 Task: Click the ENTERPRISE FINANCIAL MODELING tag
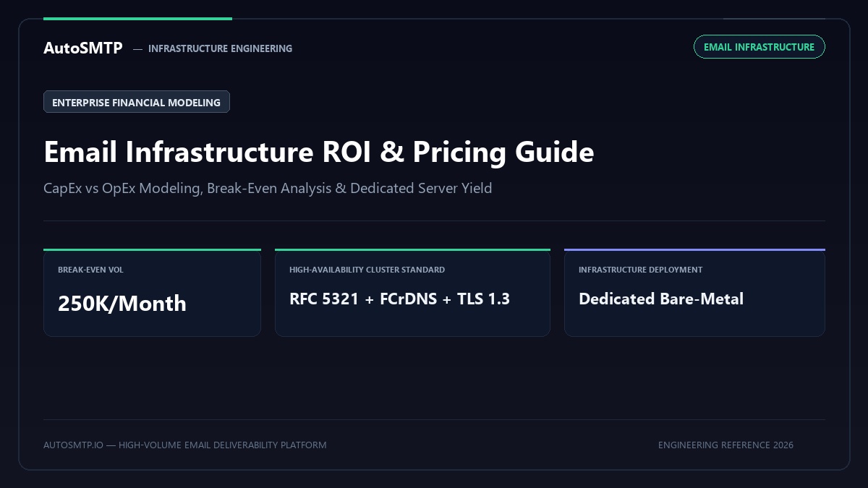point(137,102)
